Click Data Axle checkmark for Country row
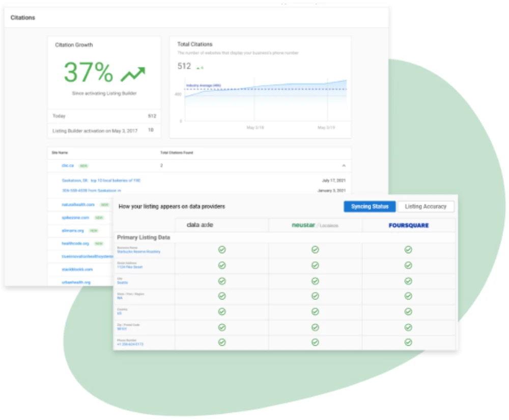This screenshot has width=509, height=420. (222, 311)
